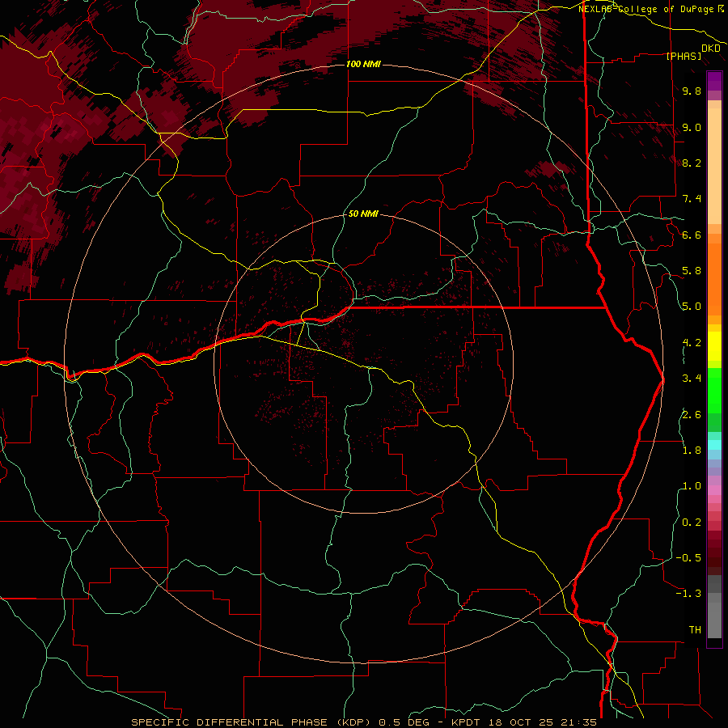This screenshot has width=728, height=728.
Task: Click the "NEXLAB-College of DuPage" credit text
Action: (647, 9)
